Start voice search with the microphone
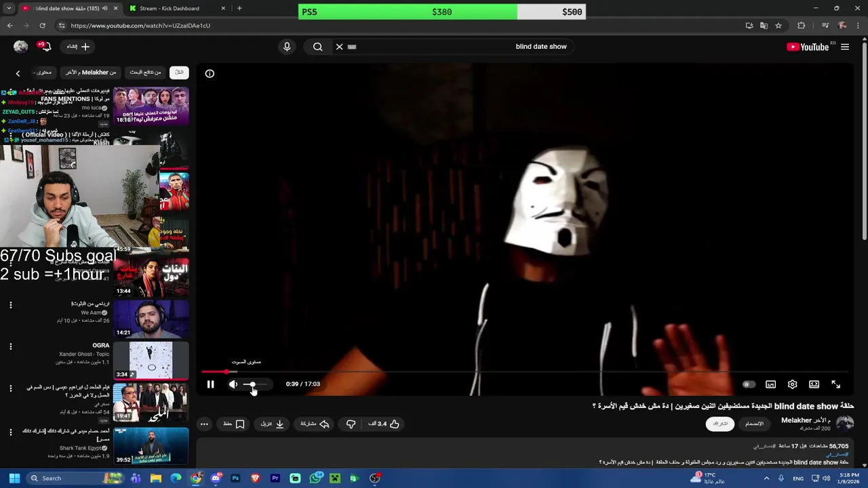868x488 pixels. (287, 47)
